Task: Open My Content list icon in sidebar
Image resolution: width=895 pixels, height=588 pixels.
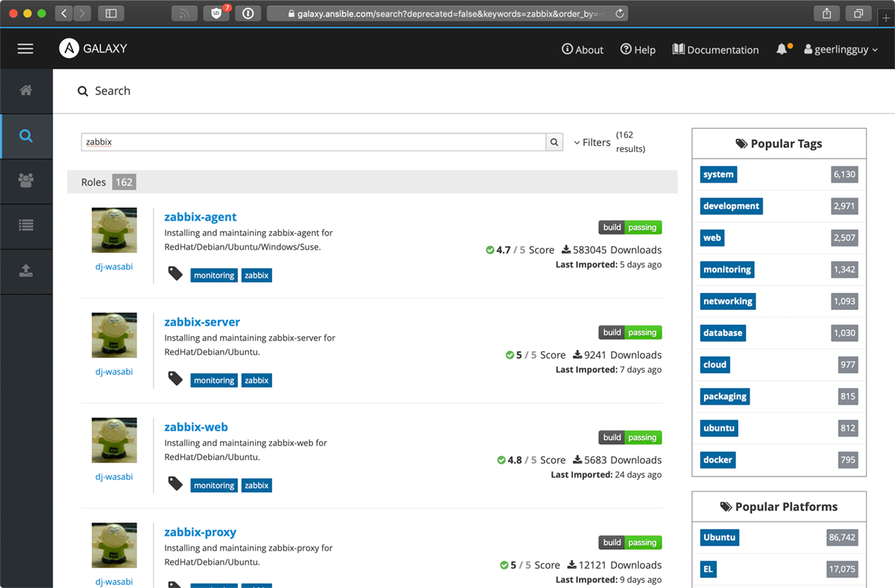Action: (26, 225)
